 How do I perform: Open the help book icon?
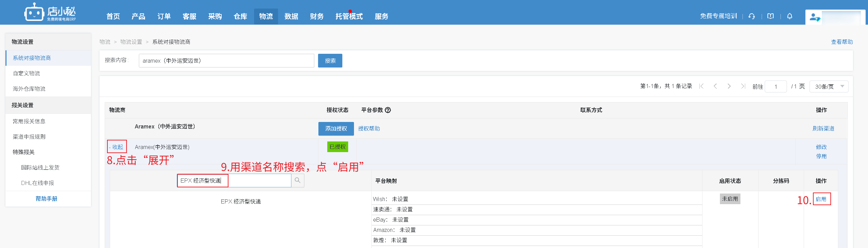pyautogui.click(x=770, y=16)
